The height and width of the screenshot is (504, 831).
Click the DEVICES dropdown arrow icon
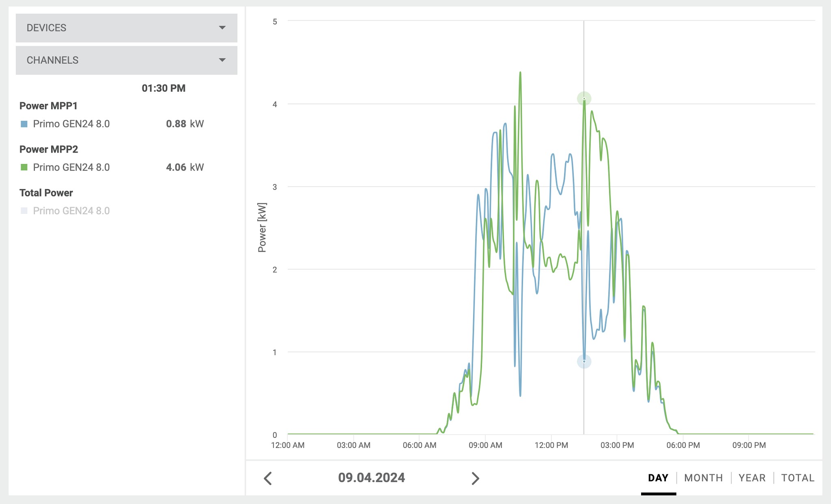pos(222,28)
